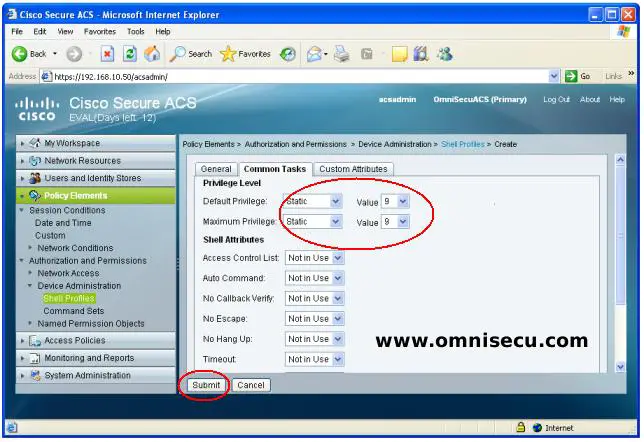This screenshot has width=644, height=442.
Task: Click the security lock icon in status bar
Action: point(520,427)
